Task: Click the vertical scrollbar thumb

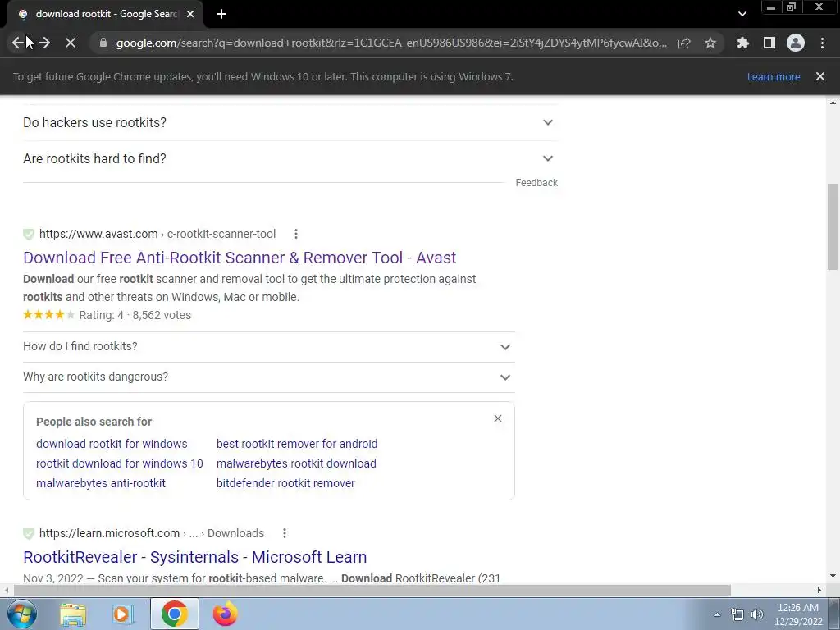Action: point(833,226)
